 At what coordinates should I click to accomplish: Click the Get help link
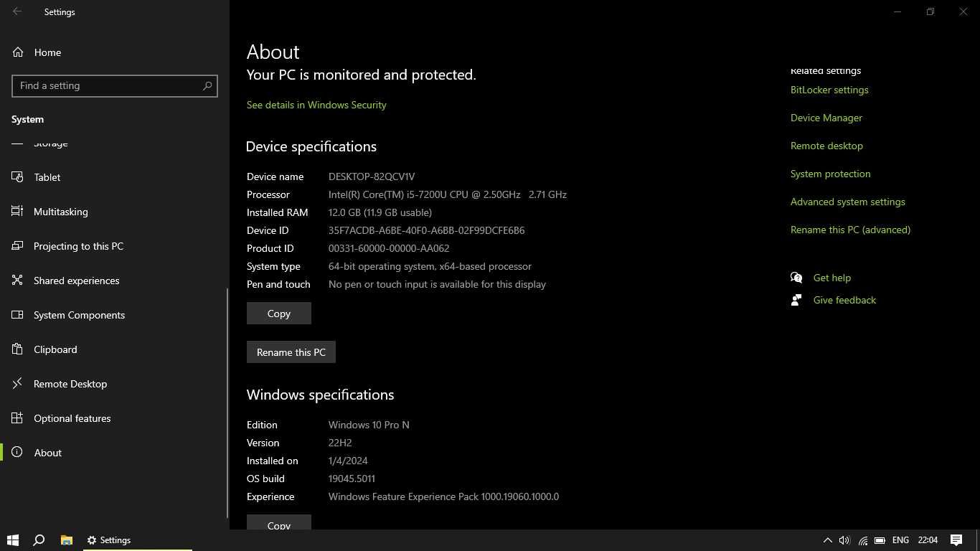(832, 278)
